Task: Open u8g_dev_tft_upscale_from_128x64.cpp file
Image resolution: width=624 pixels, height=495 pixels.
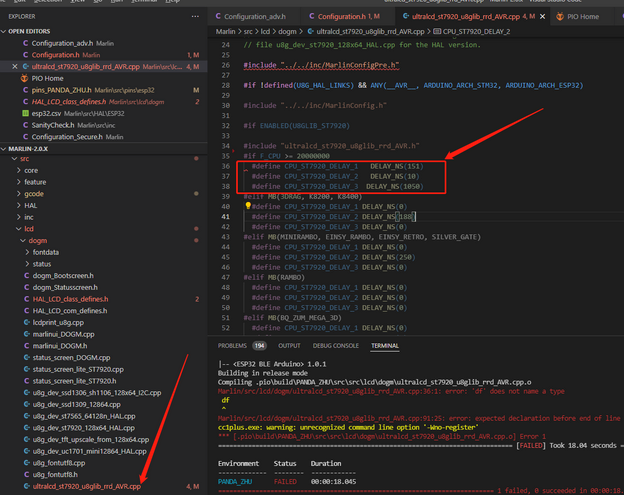Action: [91, 439]
